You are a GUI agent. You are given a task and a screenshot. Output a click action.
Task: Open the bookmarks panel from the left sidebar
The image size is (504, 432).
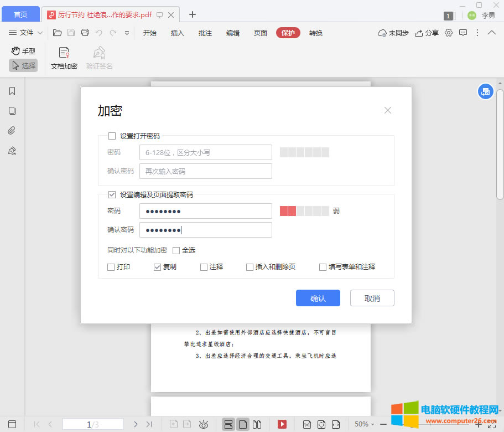12,90
